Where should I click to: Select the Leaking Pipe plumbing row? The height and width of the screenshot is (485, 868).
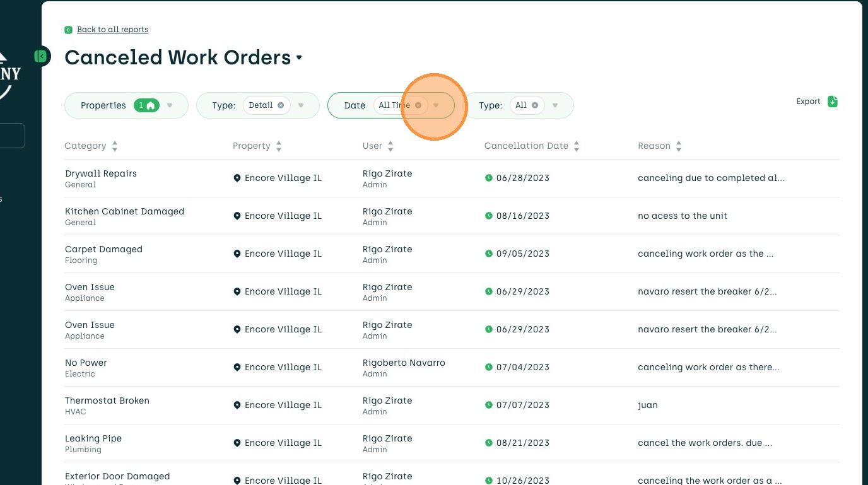pos(93,438)
